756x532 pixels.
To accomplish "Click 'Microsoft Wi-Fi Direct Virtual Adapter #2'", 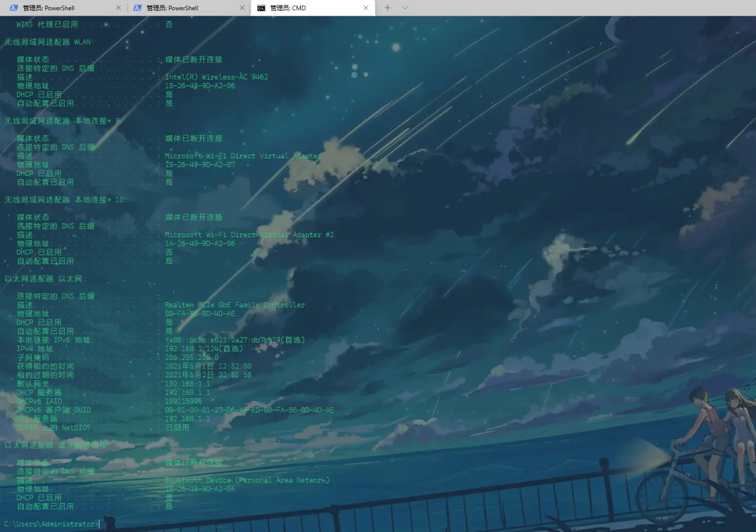I will (x=249, y=235).
